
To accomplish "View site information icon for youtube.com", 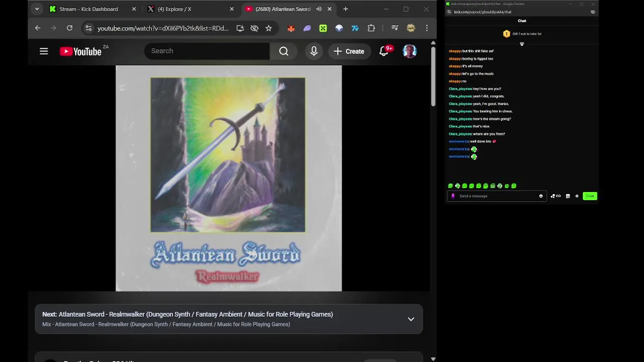I will tap(89, 28).
